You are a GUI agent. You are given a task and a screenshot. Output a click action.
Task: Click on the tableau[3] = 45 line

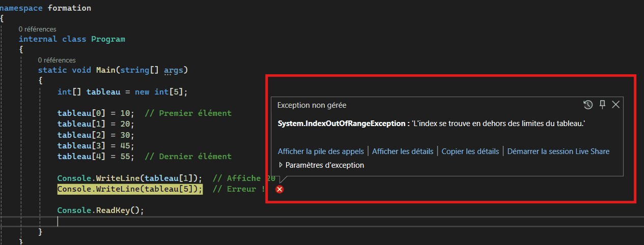(x=96, y=146)
